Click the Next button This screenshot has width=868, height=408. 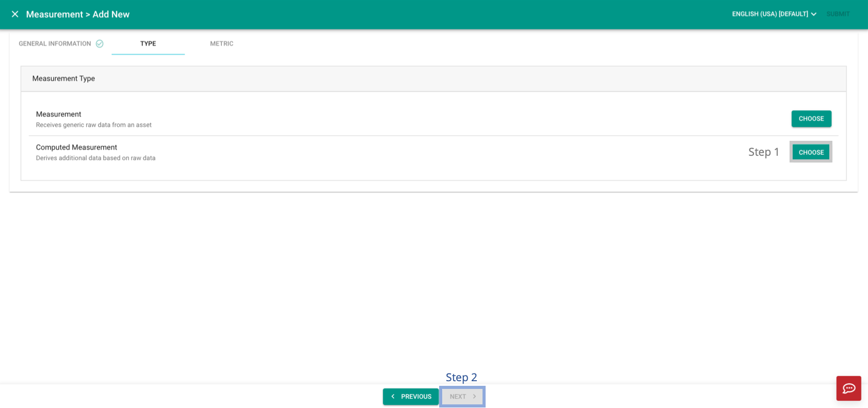pyautogui.click(x=462, y=397)
